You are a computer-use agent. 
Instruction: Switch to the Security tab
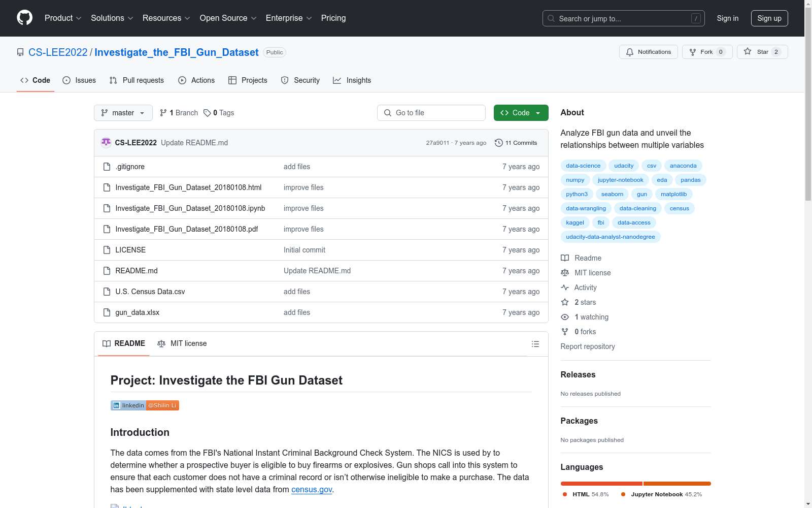point(300,80)
